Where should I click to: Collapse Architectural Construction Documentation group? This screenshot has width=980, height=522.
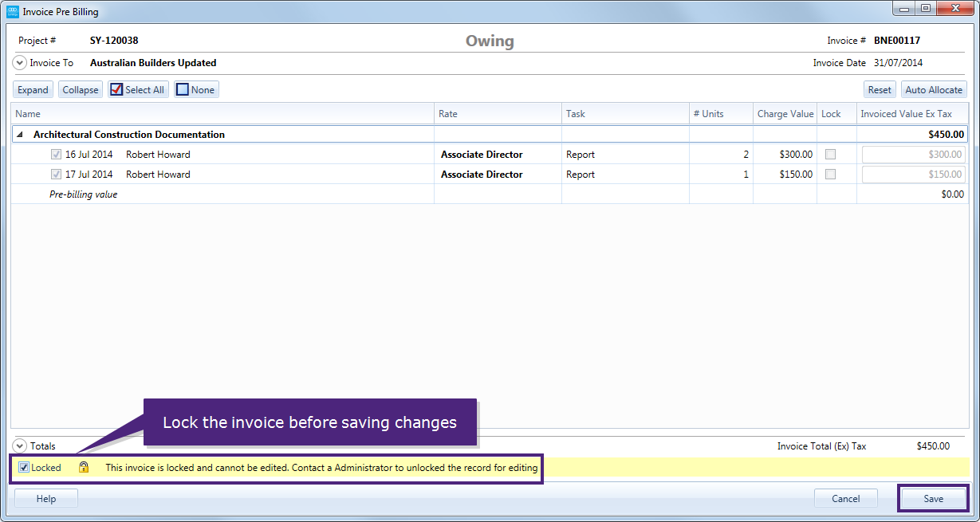tap(20, 135)
